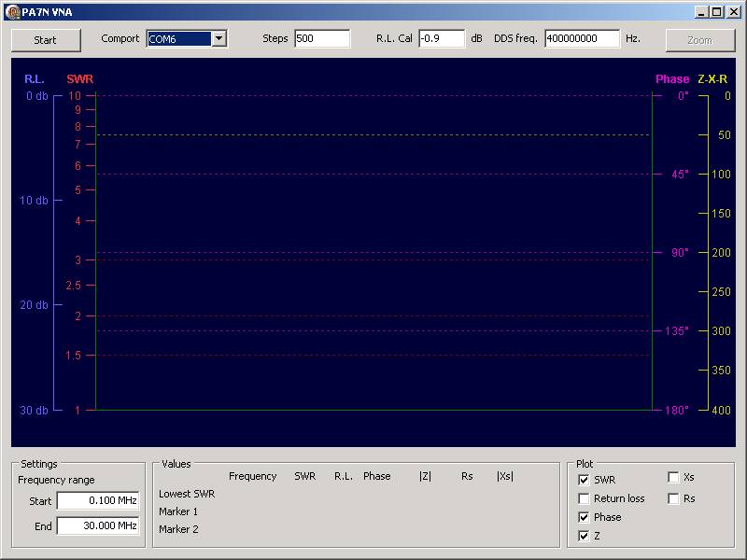The height and width of the screenshot is (560, 747).
Task: Click the Start scan button
Action: click(45, 40)
